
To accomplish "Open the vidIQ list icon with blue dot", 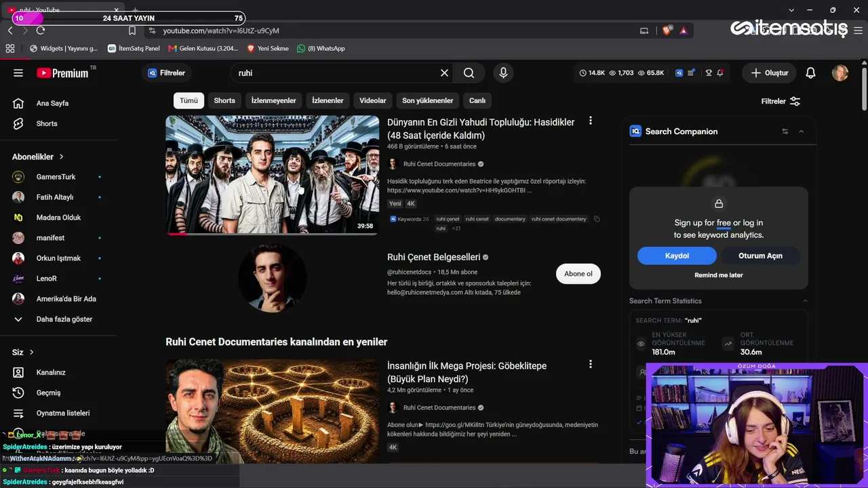I will click(x=691, y=73).
